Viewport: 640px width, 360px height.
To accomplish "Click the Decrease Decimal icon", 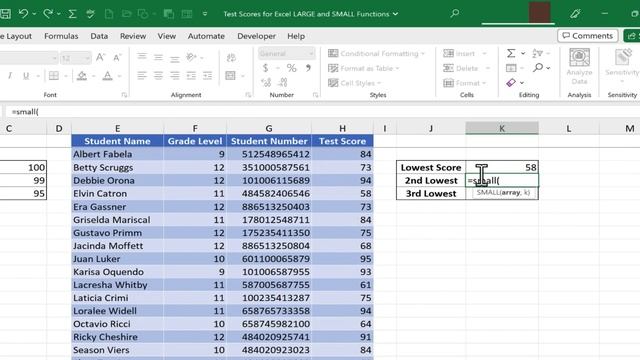I will [x=283, y=82].
